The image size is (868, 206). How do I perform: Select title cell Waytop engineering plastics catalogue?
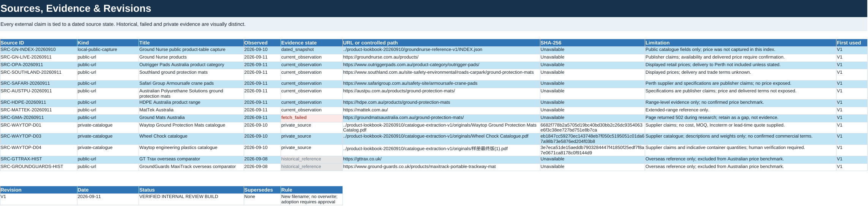tap(191, 150)
